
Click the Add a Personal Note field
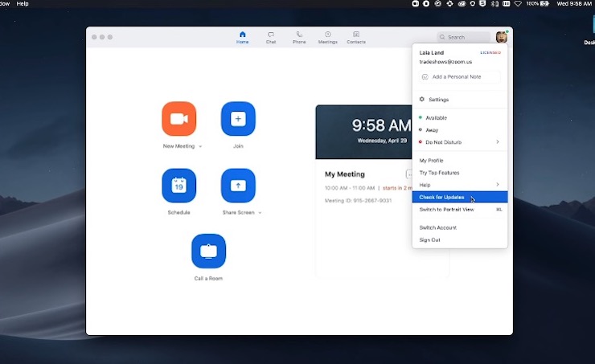[459, 77]
